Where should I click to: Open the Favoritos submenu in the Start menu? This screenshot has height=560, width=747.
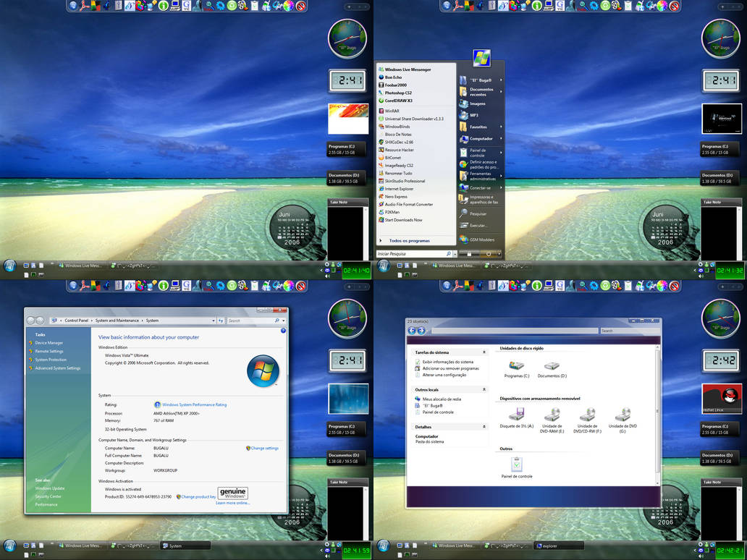pos(480,127)
